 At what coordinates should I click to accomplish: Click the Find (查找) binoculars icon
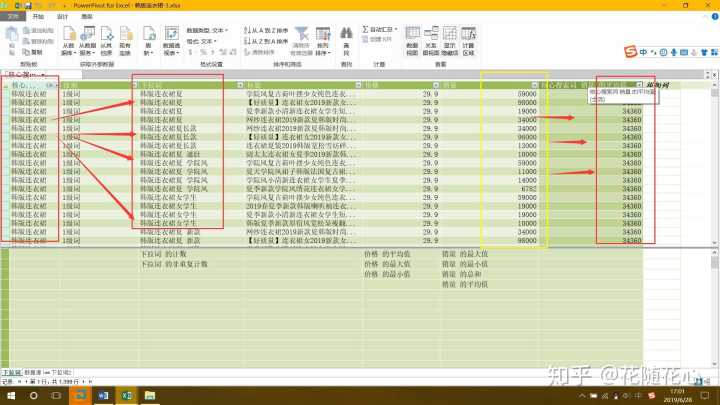click(346, 42)
